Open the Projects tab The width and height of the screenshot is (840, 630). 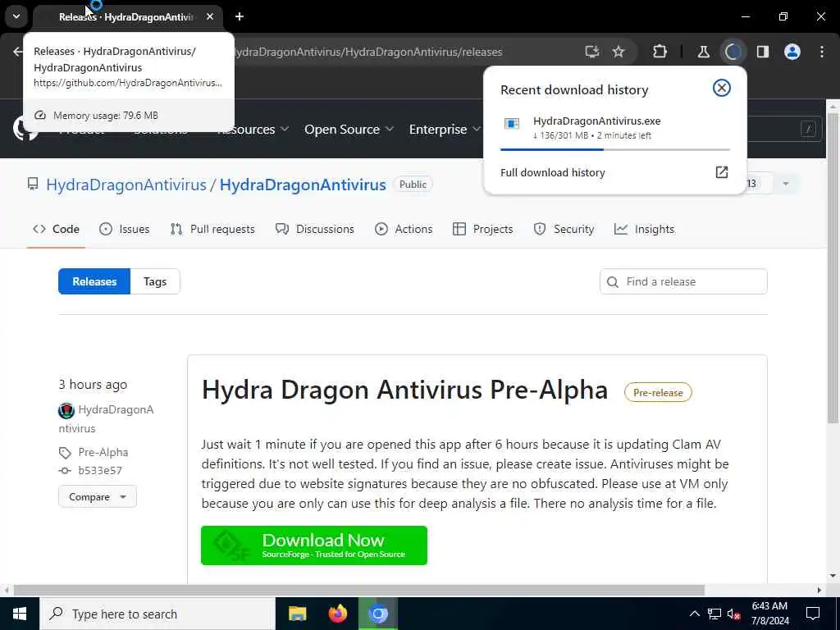(x=482, y=230)
